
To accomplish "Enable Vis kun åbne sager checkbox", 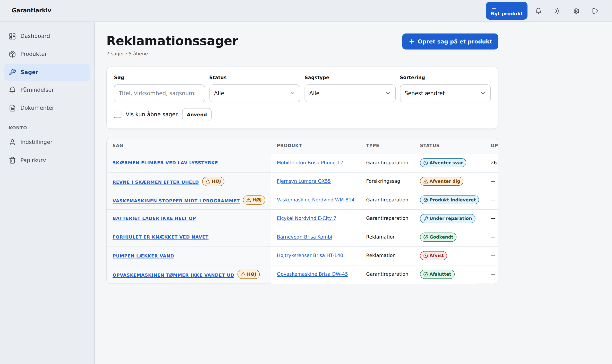I will 118,114.
